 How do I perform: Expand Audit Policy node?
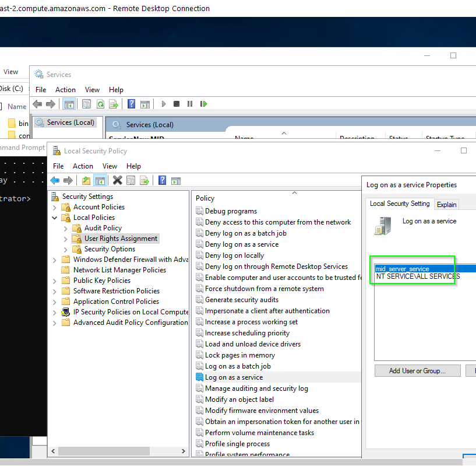pos(66,229)
